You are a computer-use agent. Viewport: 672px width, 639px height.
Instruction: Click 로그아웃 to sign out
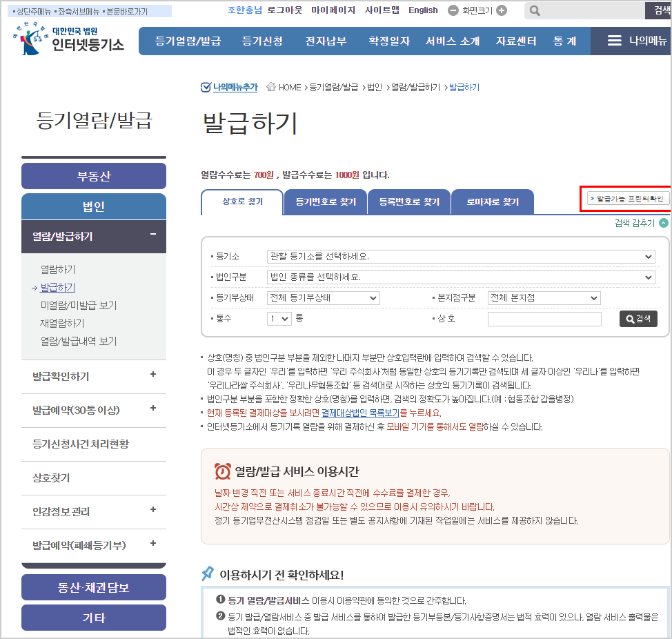click(x=285, y=10)
